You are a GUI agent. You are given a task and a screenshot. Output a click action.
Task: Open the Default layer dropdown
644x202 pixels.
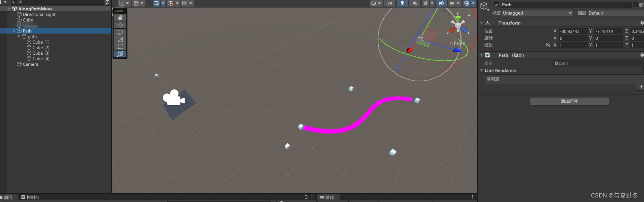pos(616,13)
